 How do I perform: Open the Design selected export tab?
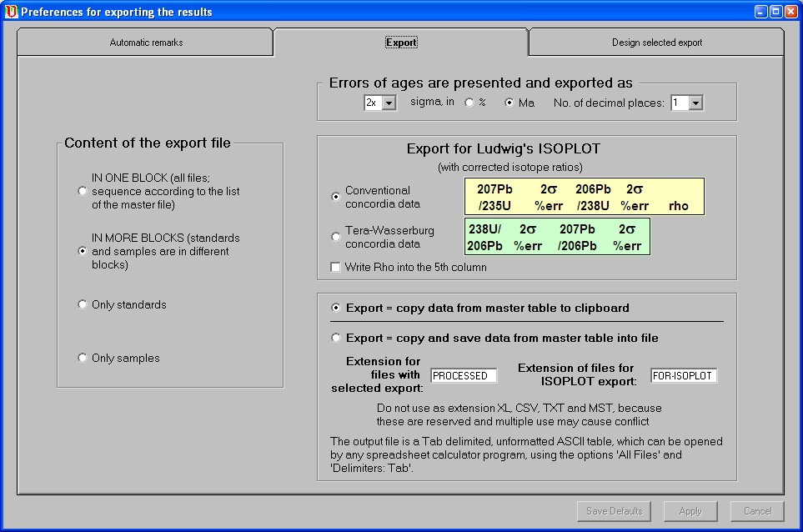[657, 43]
